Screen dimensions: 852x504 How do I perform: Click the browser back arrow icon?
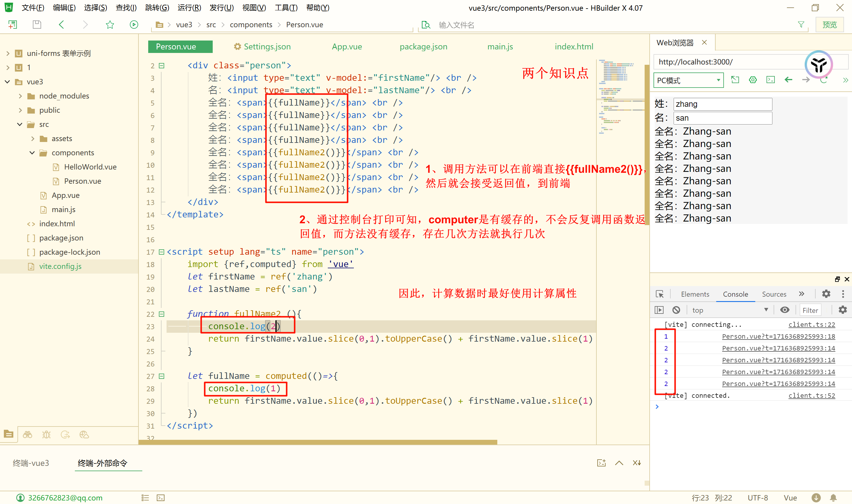788,80
